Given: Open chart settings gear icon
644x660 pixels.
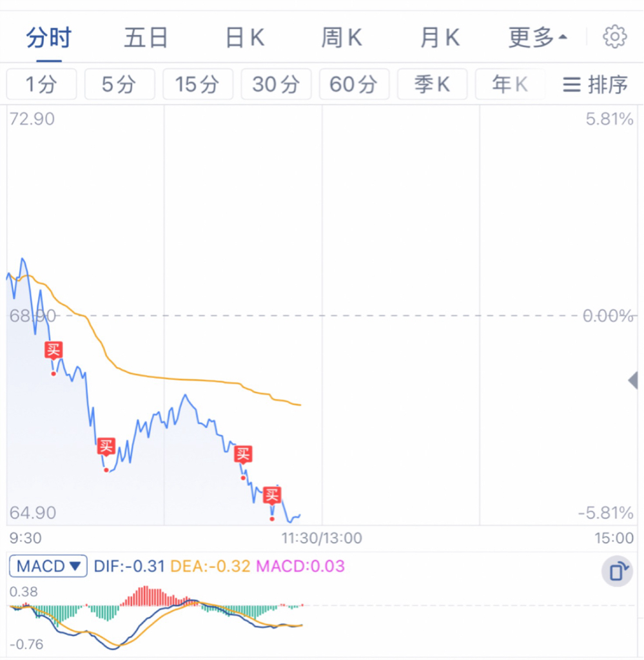Looking at the screenshot, I should click(614, 37).
